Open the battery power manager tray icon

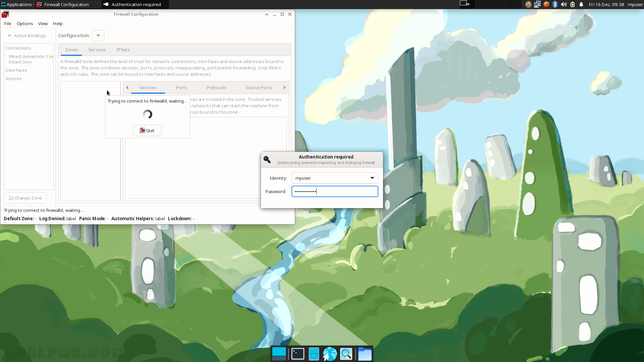pos(573,4)
